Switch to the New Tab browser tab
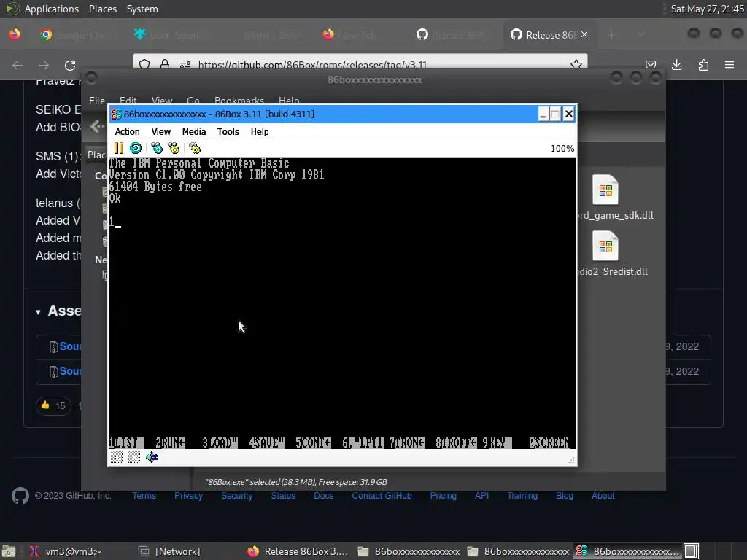 pos(350,35)
